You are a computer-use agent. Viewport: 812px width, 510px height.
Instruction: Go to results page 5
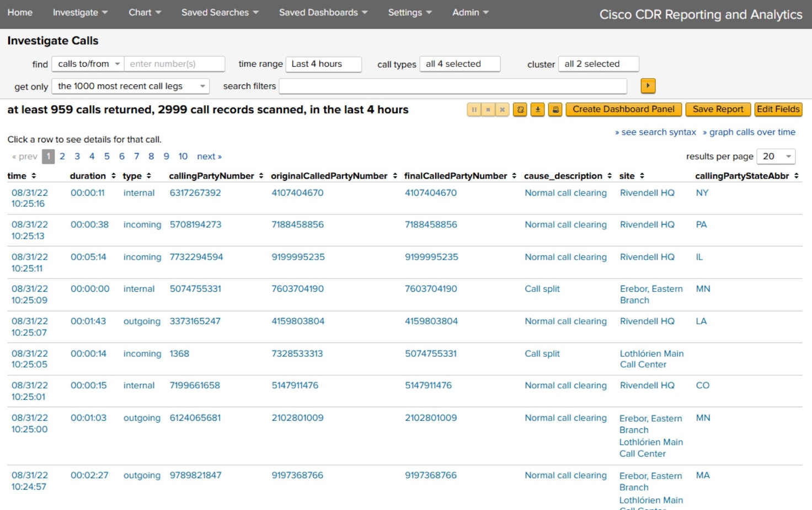coord(107,157)
